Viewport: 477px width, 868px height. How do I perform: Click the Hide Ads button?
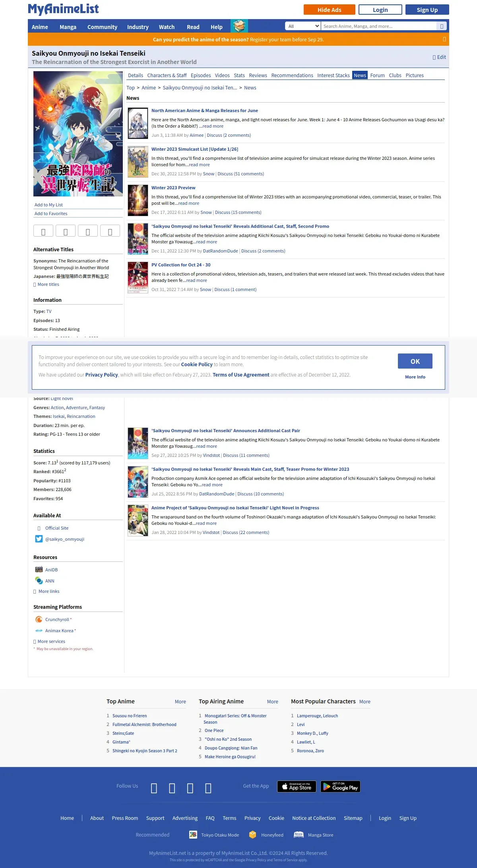click(329, 10)
